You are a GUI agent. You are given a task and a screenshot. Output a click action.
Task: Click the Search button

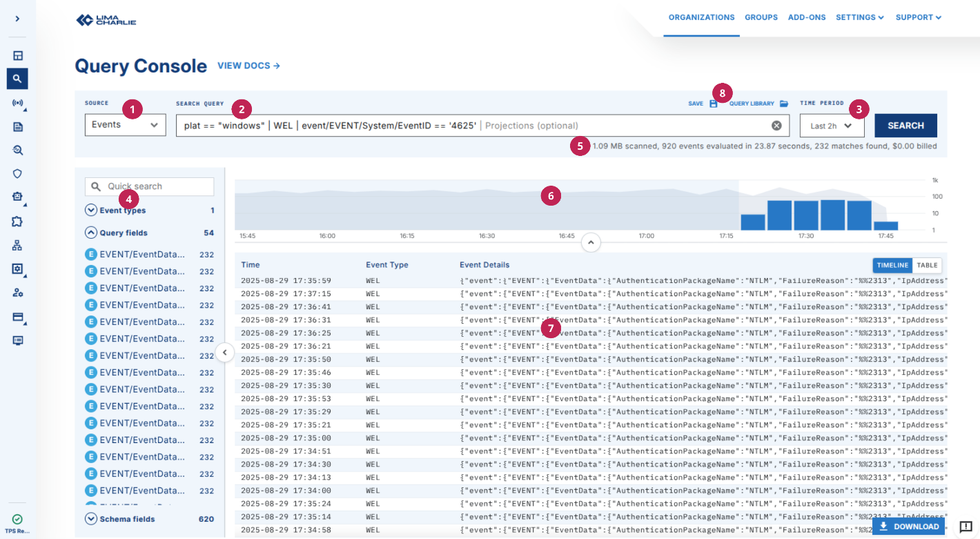[905, 126]
